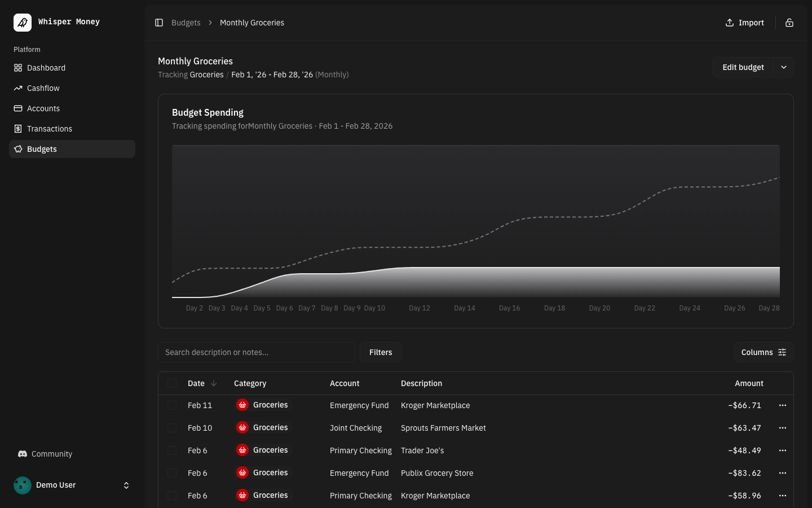Open row actions for Kroger Marketplace Feb 11

pos(782,405)
